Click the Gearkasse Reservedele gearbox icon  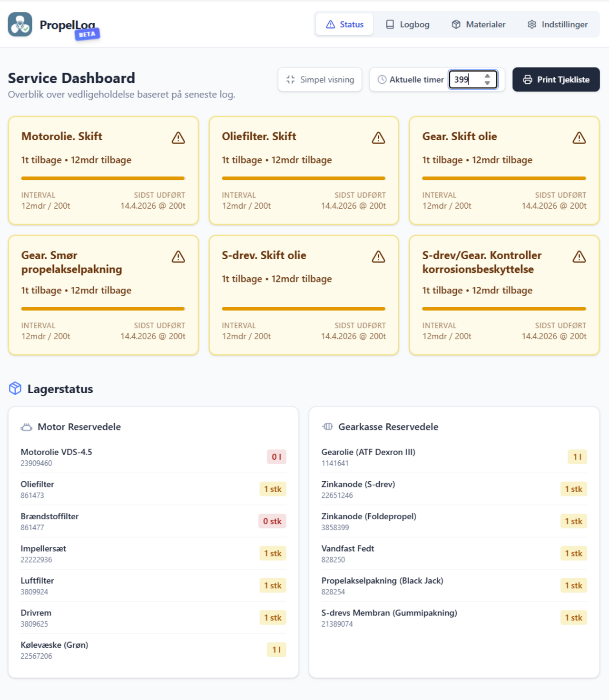pyautogui.click(x=327, y=427)
